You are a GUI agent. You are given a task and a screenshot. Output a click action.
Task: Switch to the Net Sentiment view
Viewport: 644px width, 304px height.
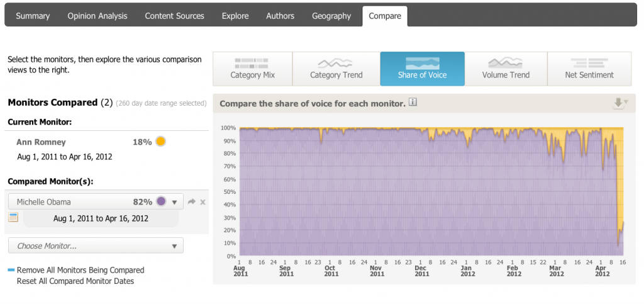(x=589, y=69)
